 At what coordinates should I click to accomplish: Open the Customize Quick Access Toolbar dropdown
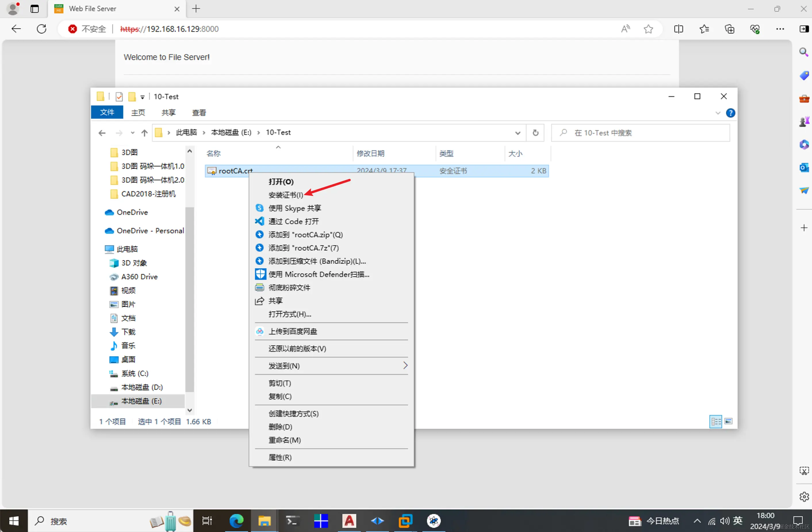(x=142, y=97)
